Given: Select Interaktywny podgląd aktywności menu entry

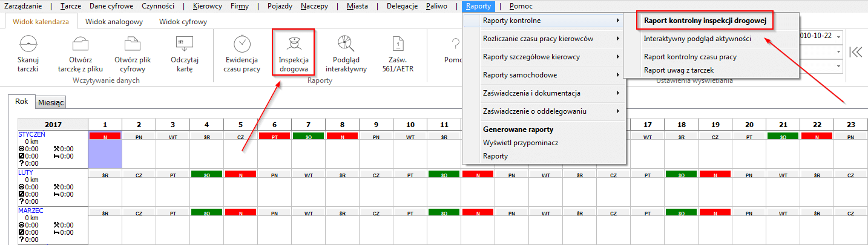Looking at the screenshot, I should tap(697, 39).
